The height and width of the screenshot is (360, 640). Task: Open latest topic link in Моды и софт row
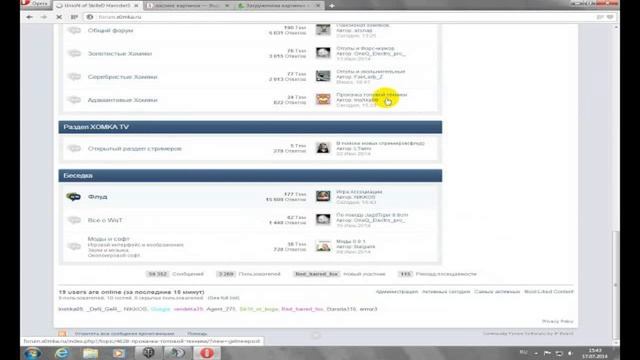[x=351, y=242]
